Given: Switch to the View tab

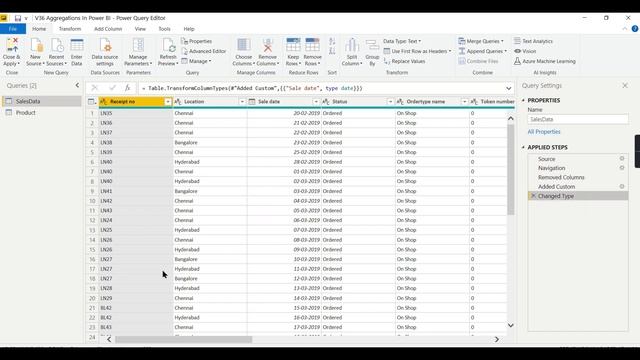Looking at the screenshot, I should pos(140,29).
